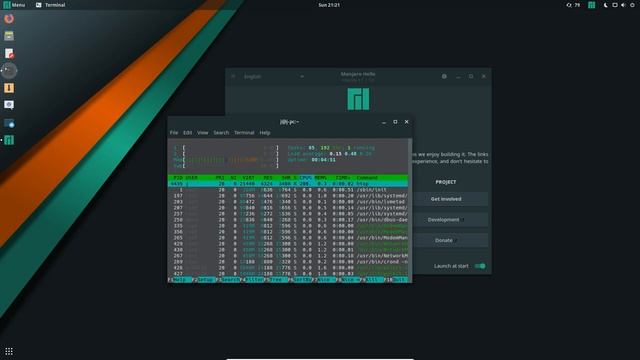This screenshot has width=640, height=360.
Task: Open the terminal Edit menu
Action: click(x=187, y=133)
